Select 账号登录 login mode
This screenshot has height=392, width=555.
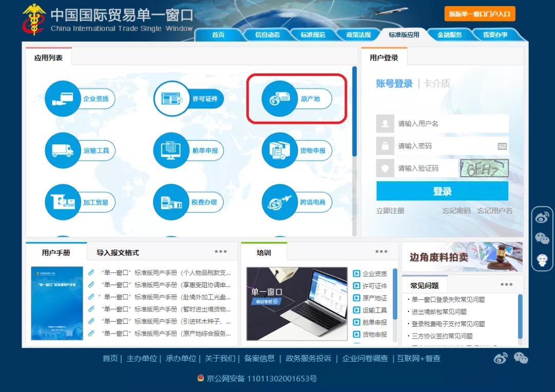pyautogui.click(x=394, y=84)
